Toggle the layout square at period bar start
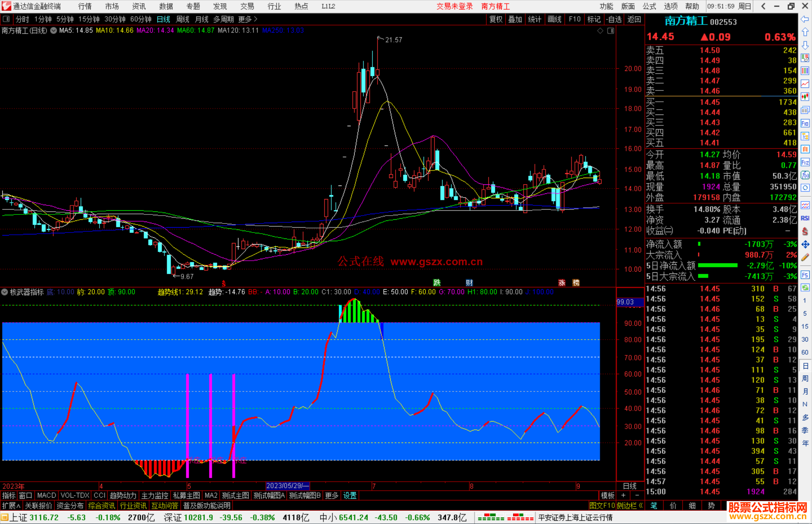The width and height of the screenshot is (812, 524). pos(6,19)
